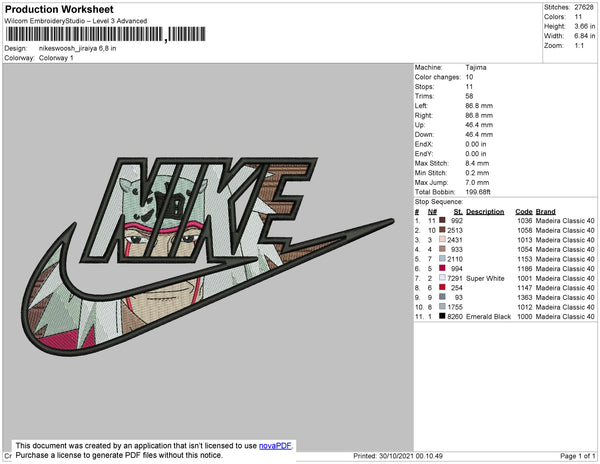Click the "Color changes:" label

[x=438, y=77]
